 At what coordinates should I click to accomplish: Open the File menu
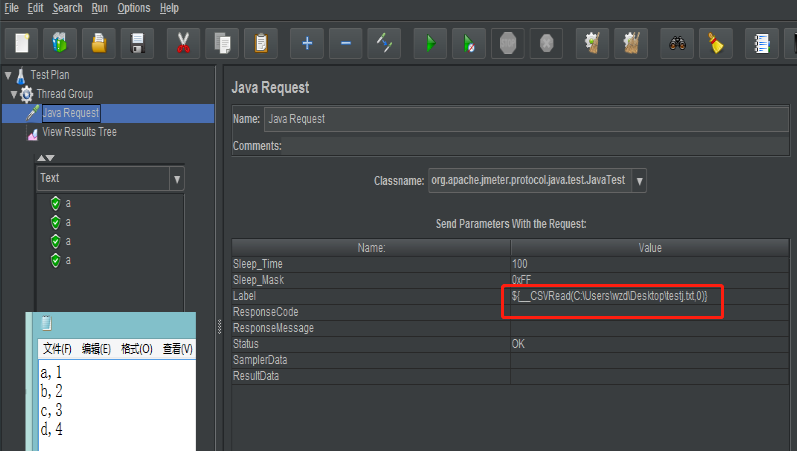(x=11, y=8)
